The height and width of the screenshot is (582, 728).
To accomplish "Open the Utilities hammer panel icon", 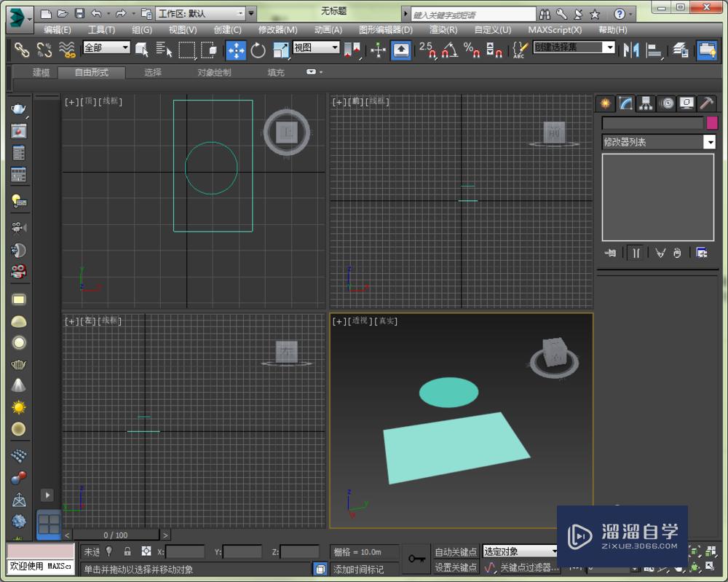I will click(x=705, y=103).
